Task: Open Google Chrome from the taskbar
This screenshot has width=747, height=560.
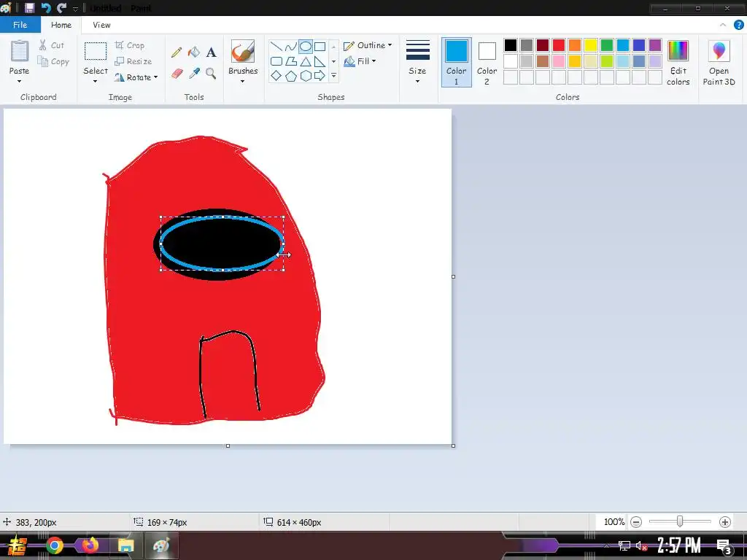Action: click(x=54, y=545)
